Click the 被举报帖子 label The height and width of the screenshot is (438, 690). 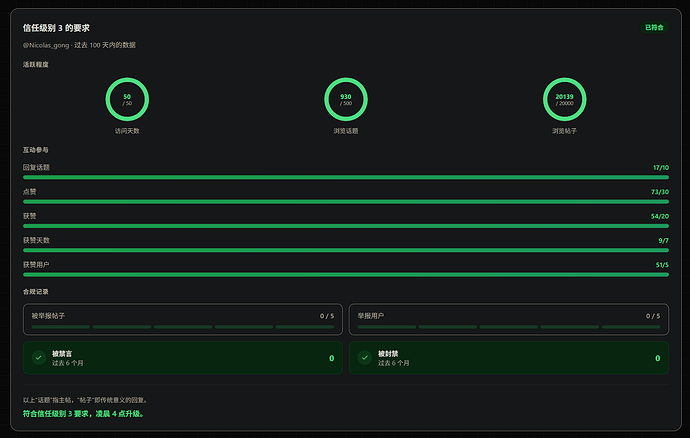48,316
